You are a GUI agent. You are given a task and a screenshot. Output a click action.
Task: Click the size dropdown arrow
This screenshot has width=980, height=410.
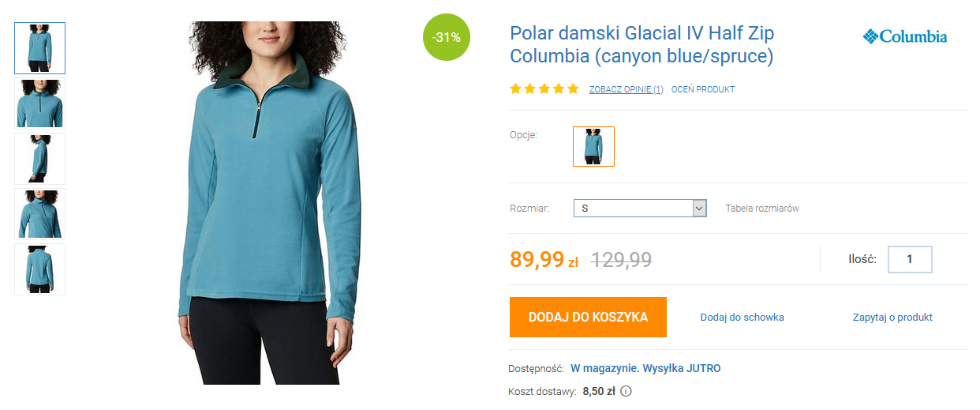tap(699, 208)
